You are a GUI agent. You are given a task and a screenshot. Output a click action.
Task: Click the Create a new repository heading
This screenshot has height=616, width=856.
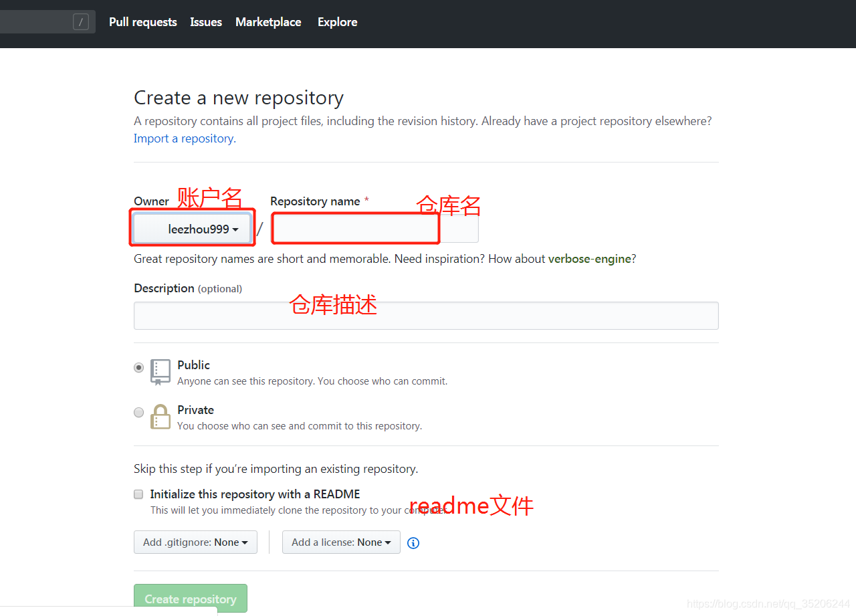239,98
